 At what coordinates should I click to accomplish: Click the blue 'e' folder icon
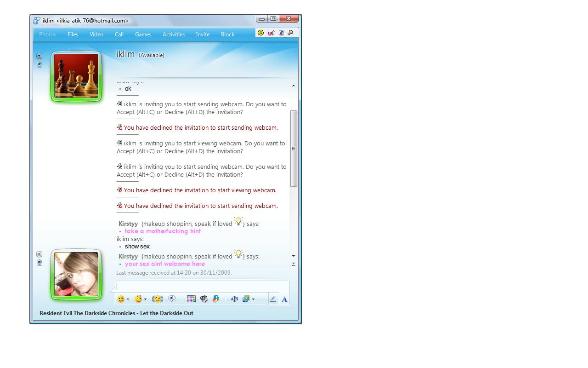click(x=281, y=33)
